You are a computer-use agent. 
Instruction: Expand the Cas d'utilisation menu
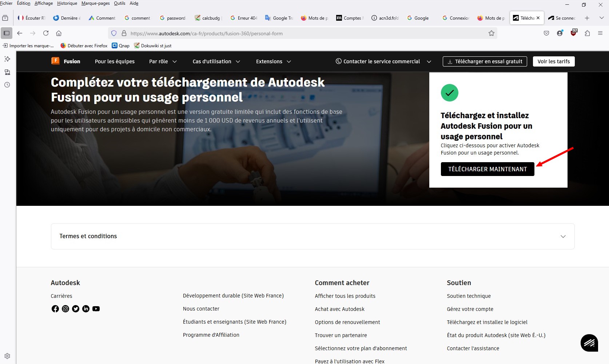pyautogui.click(x=216, y=61)
